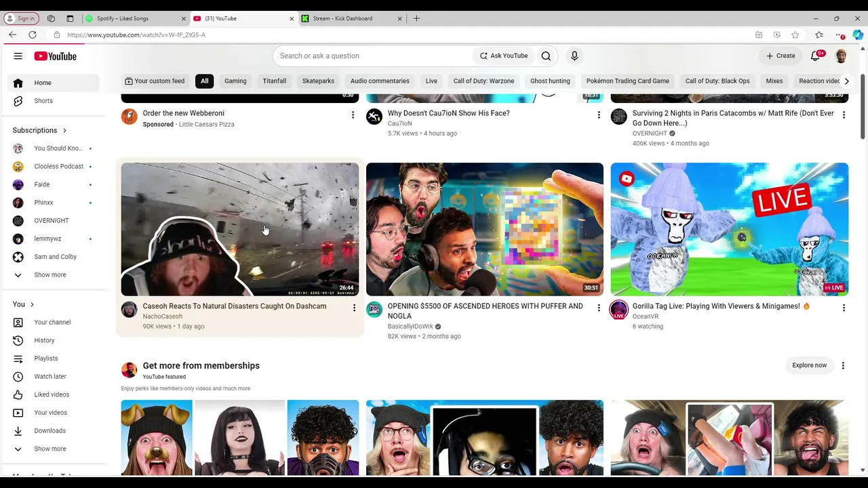Image resolution: width=868 pixels, height=488 pixels.
Task: Click the Create button
Action: [781, 56]
